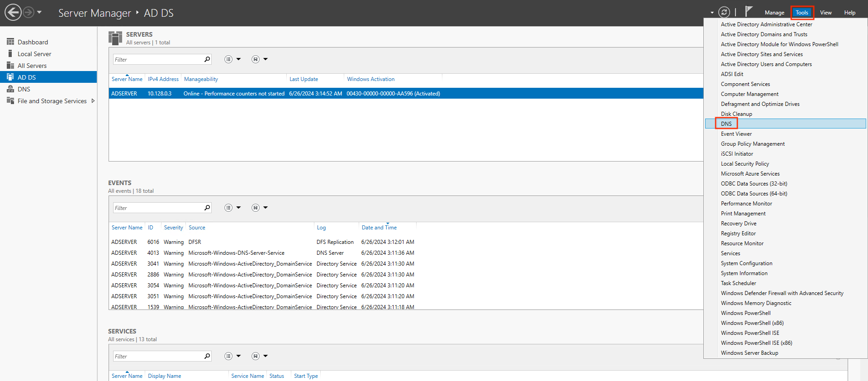The width and height of the screenshot is (868, 381).
Task: Sort events by Date and Time column
Action: point(379,228)
